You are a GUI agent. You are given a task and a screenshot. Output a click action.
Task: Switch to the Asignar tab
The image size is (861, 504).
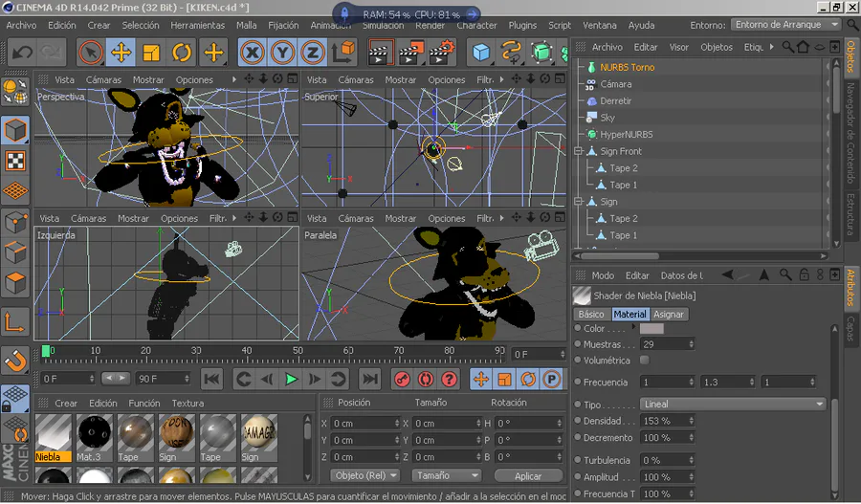click(669, 314)
